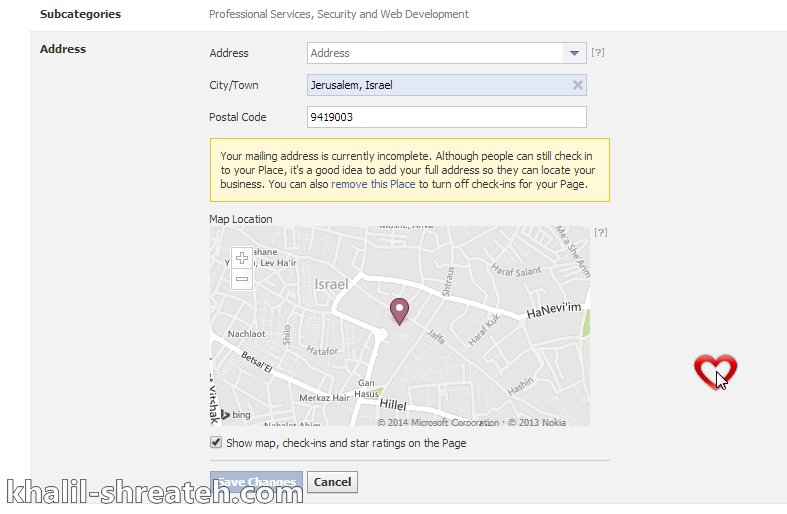Focus the Address text field

click(x=434, y=53)
